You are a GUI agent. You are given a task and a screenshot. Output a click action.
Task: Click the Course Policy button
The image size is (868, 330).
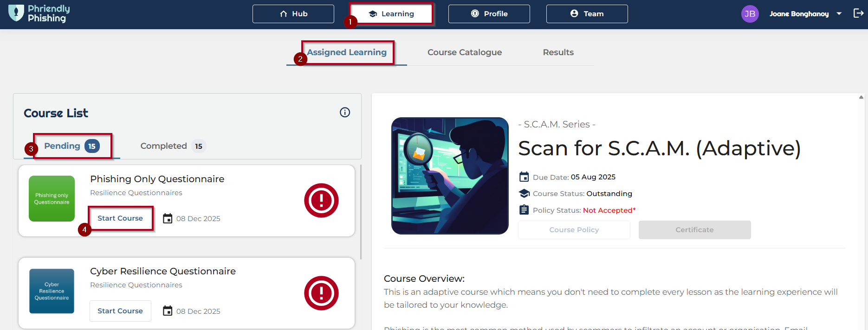pyautogui.click(x=574, y=230)
